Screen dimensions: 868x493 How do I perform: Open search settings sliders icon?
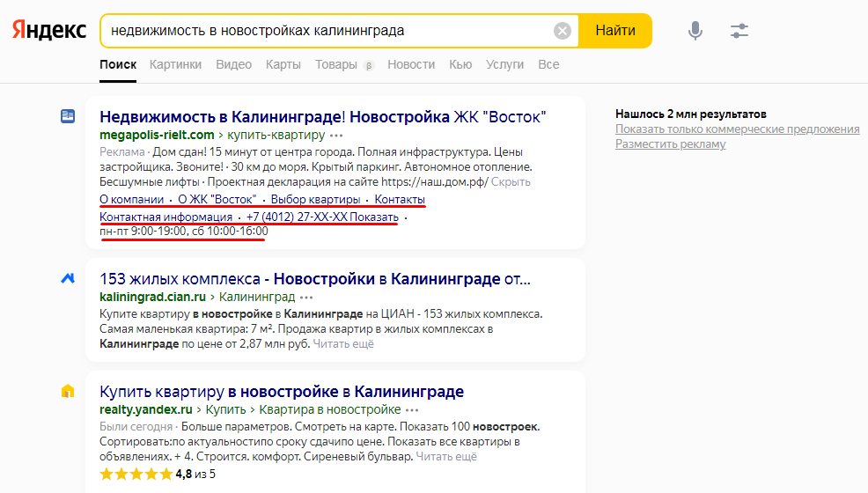739,31
